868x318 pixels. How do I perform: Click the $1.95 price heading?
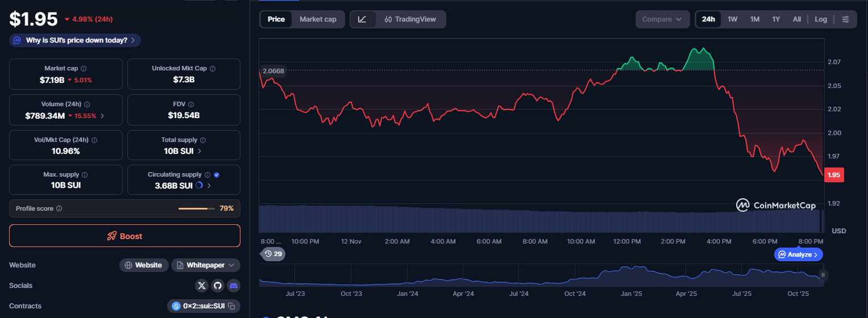(x=34, y=19)
